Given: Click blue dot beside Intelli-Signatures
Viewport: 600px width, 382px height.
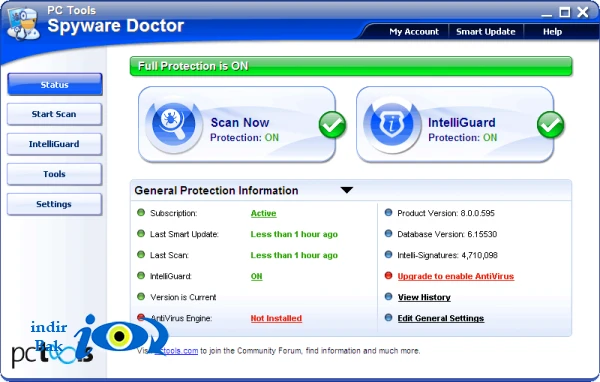Looking at the screenshot, I should [x=388, y=255].
